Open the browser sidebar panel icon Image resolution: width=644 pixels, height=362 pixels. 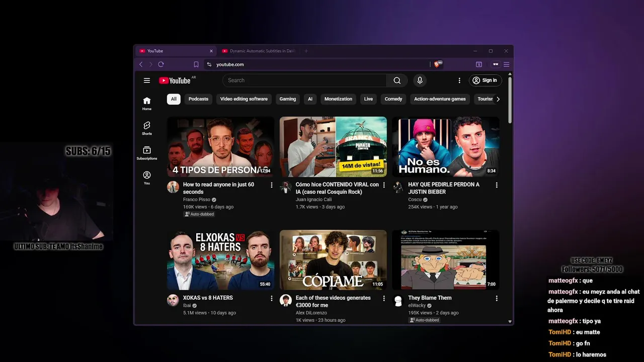click(x=479, y=64)
